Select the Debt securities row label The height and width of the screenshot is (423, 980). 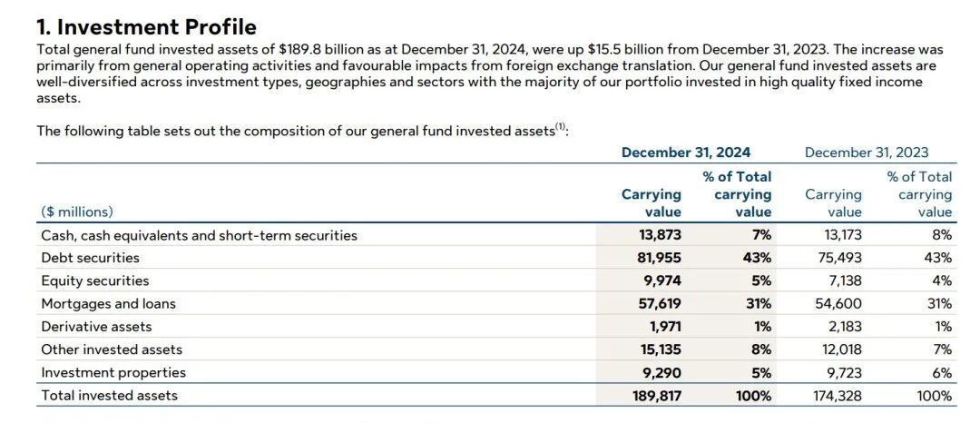(x=90, y=258)
